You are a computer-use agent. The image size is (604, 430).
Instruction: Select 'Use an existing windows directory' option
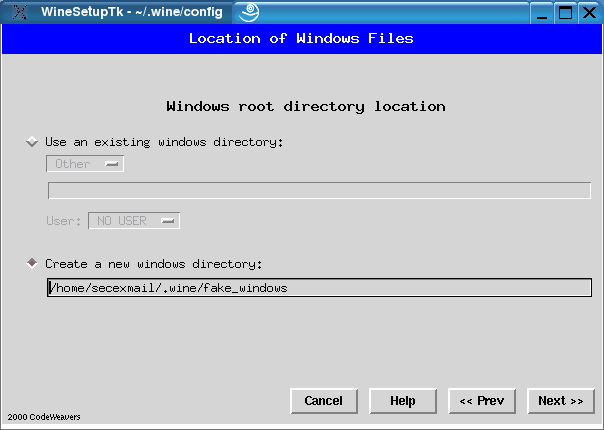point(32,142)
